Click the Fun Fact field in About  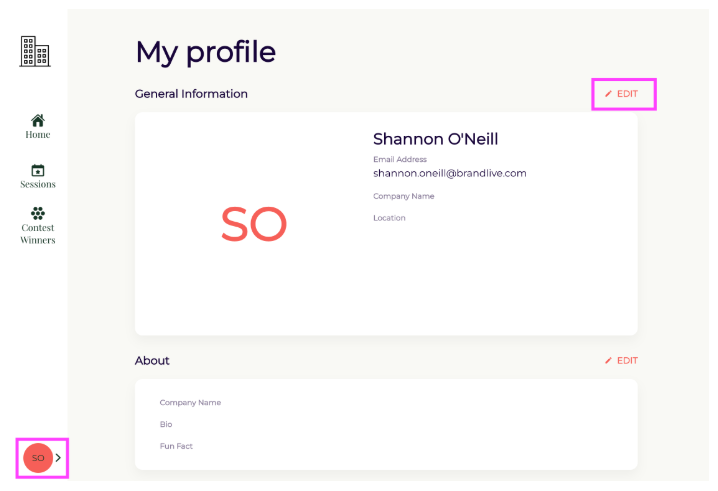176,446
